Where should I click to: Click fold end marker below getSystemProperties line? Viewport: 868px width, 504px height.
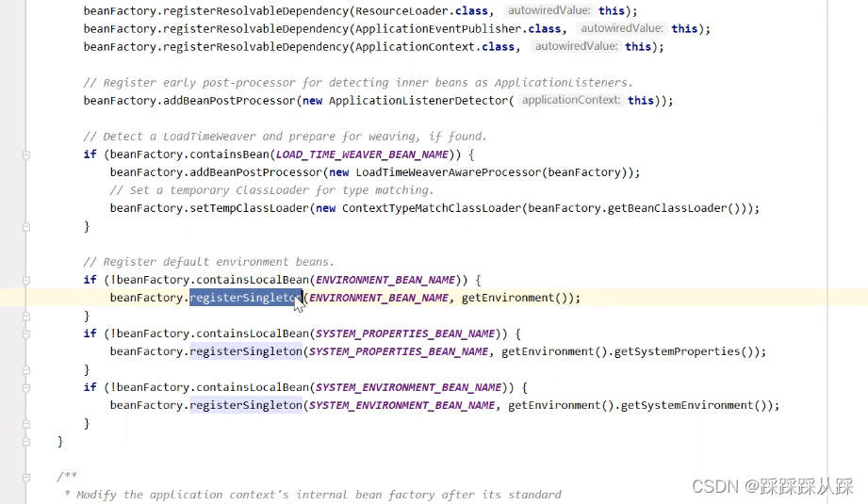(26, 370)
